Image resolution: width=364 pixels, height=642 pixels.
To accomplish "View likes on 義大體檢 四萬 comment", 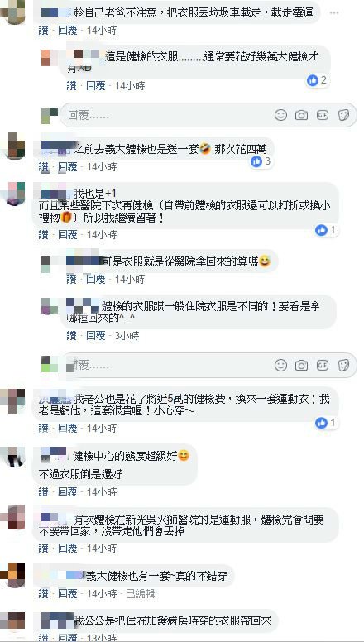I will coord(261,161).
